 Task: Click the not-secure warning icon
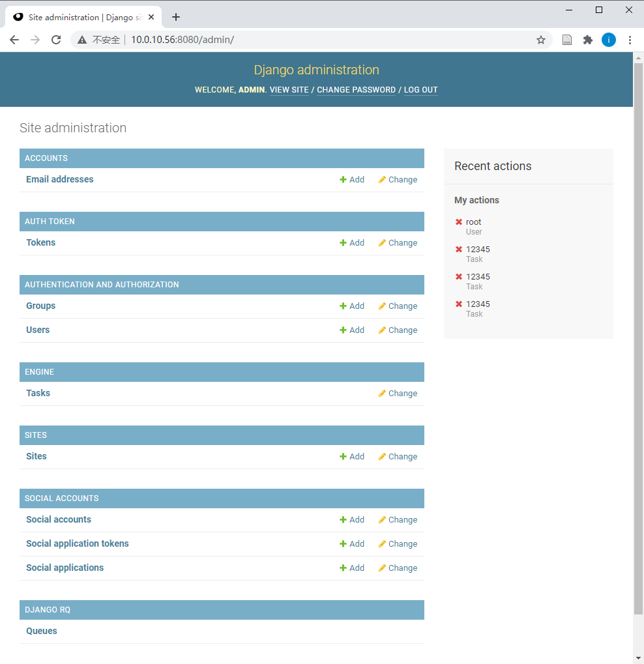point(81,40)
